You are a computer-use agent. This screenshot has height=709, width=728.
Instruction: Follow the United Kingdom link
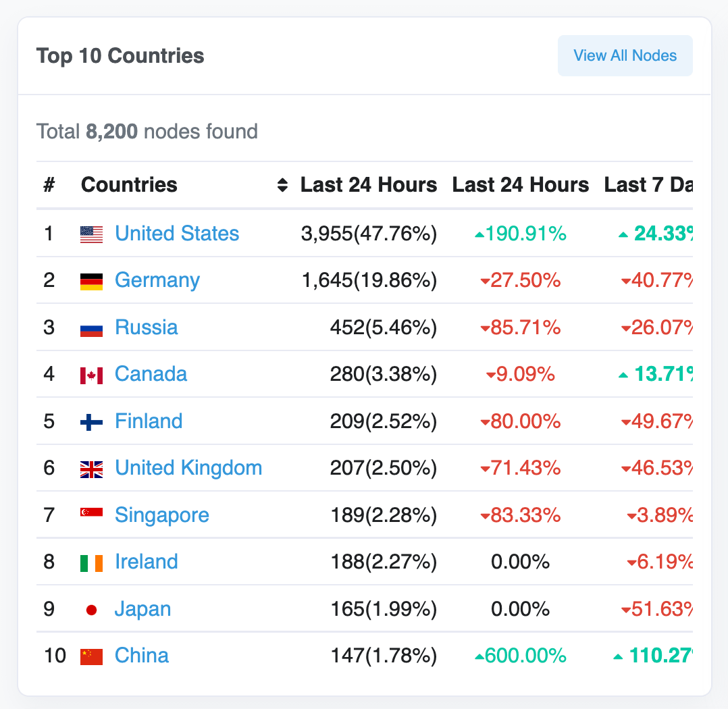click(x=188, y=468)
